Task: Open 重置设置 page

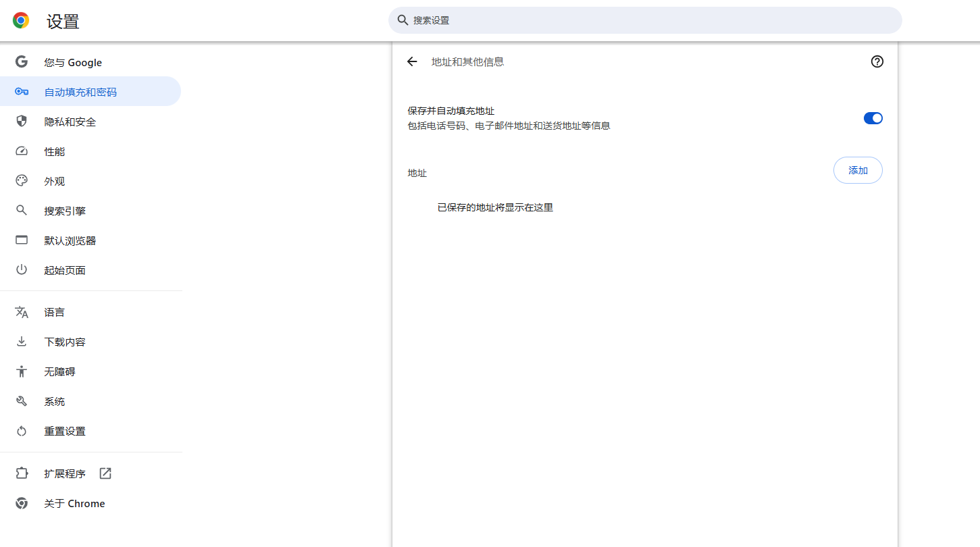Action: point(91,431)
